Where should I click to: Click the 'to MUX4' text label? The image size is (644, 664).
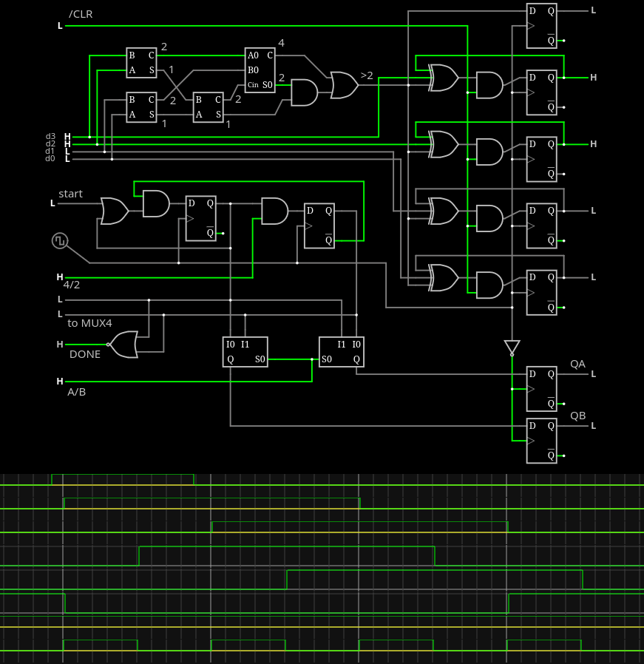coord(89,323)
